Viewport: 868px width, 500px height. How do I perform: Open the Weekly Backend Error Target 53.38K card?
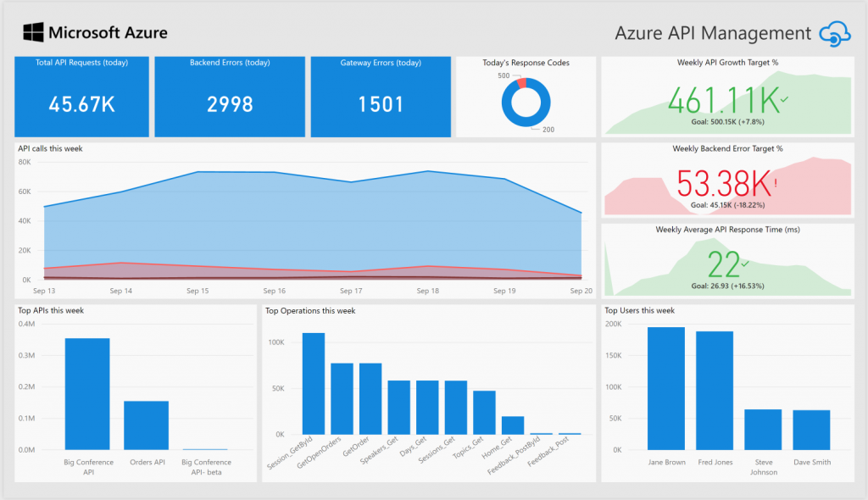[727, 180]
